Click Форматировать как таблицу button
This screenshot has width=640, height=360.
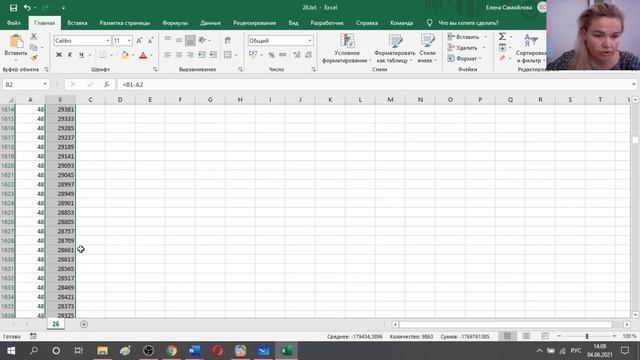394,49
